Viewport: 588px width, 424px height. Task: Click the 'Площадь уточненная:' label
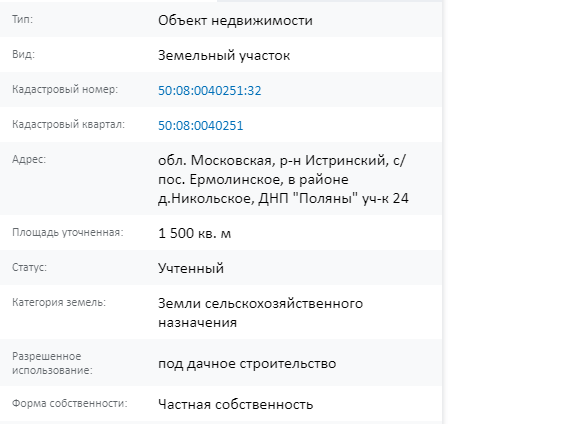coord(68,232)
